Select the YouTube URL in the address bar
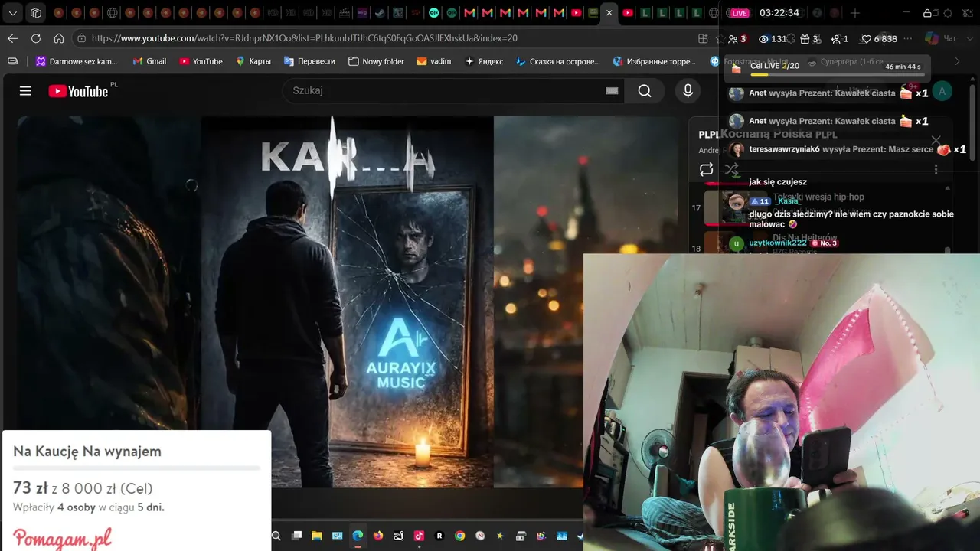This screenshot has width=980, height=551. tap(305, 38)
